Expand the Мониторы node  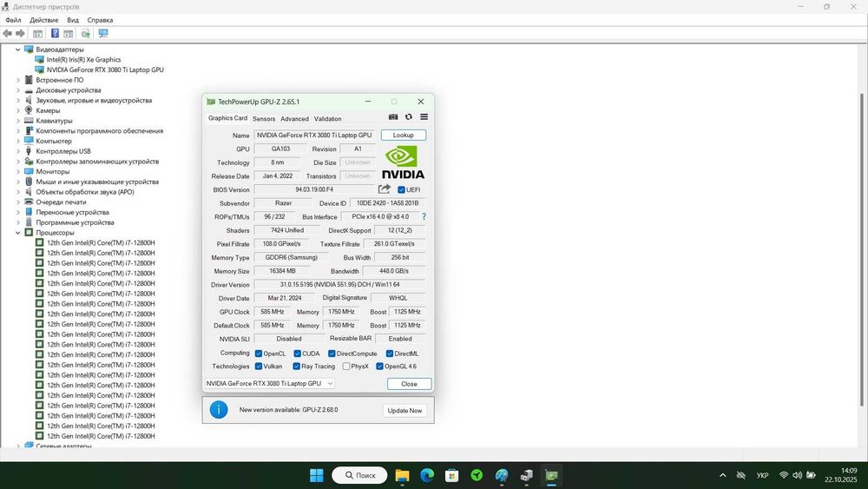(17, 172)
